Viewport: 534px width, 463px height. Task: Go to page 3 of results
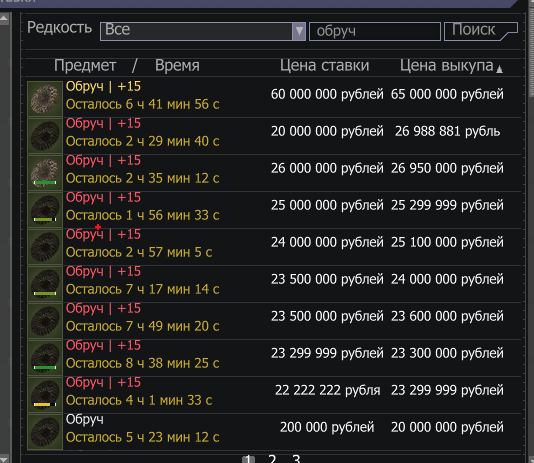click(x=296, y=459)
